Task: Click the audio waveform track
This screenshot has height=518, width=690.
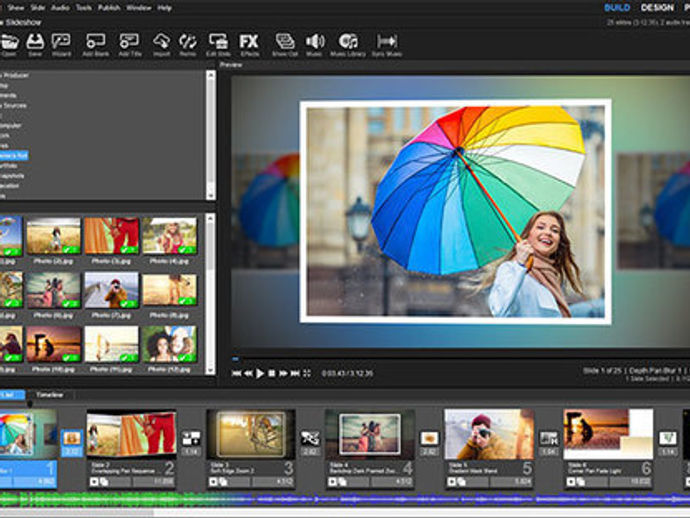Action: 345,499
